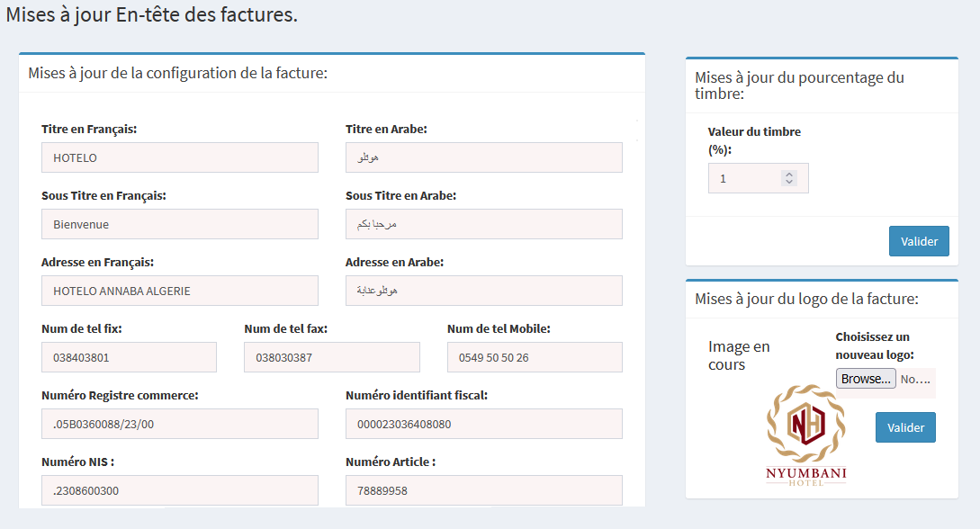
Task: Open the Browse file chooser for logo
Action: point(866,379)
